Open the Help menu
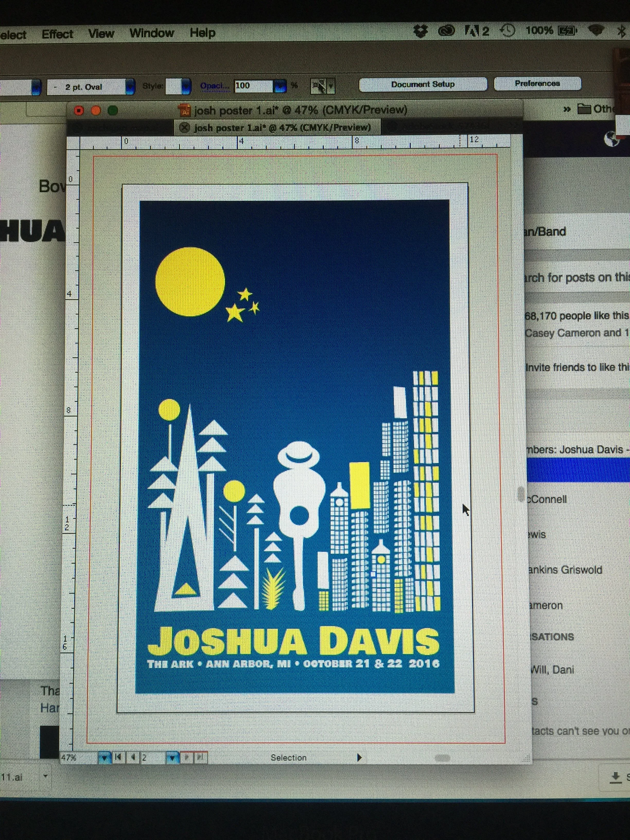This screenshot has height=840, width=630. (202, 33)
